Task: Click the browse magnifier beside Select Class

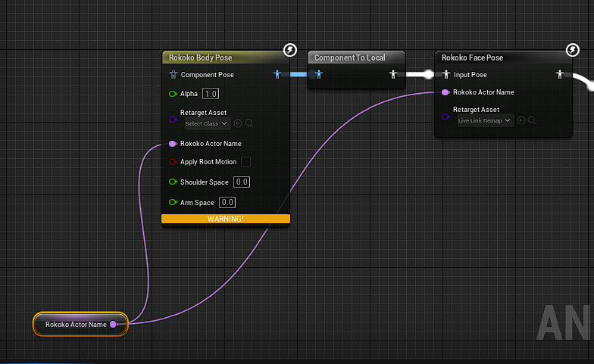Action: point(249,123)
